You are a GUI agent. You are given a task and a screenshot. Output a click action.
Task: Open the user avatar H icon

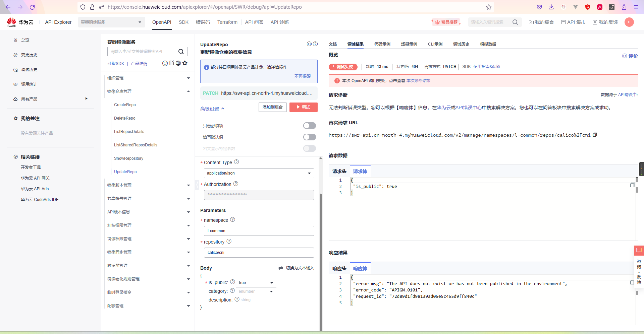point(629,22)
